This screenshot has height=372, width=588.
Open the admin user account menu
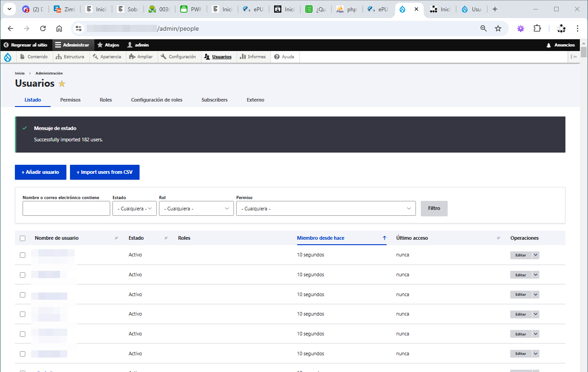pyautogui.click(x=138, y=45)
